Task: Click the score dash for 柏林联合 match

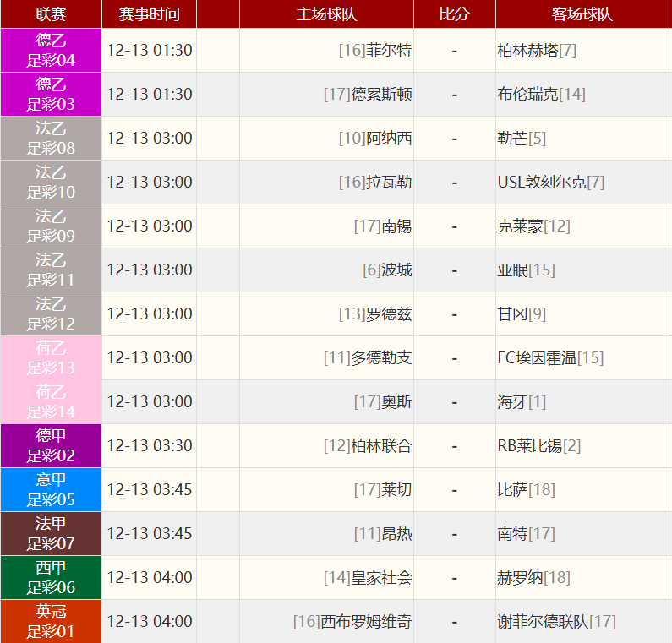Action: [x=454, y=447]
